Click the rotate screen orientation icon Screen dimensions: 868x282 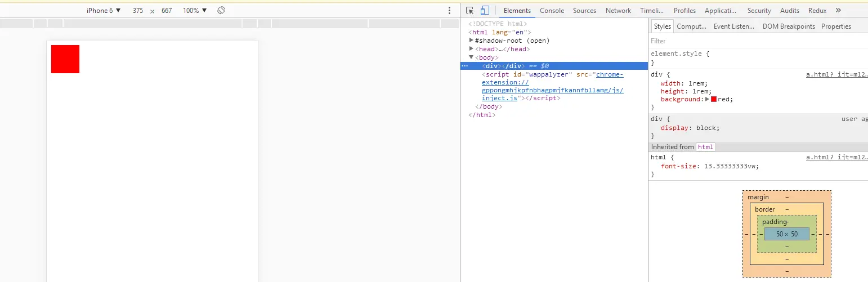pos(221,10)
